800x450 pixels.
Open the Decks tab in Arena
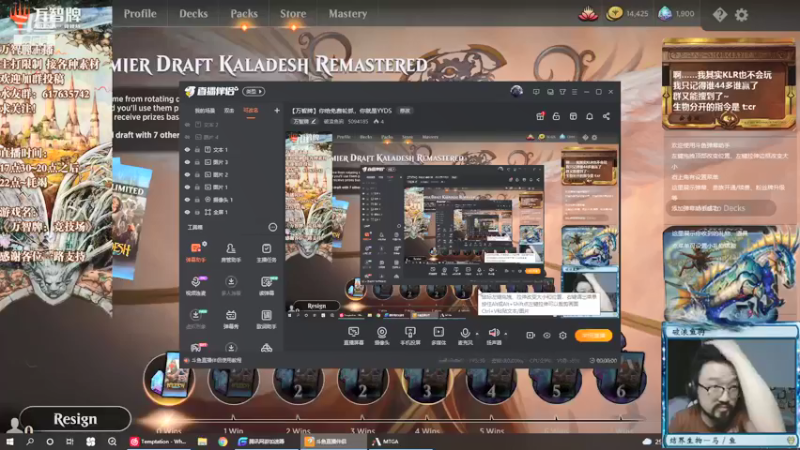(x=193, y=14)
